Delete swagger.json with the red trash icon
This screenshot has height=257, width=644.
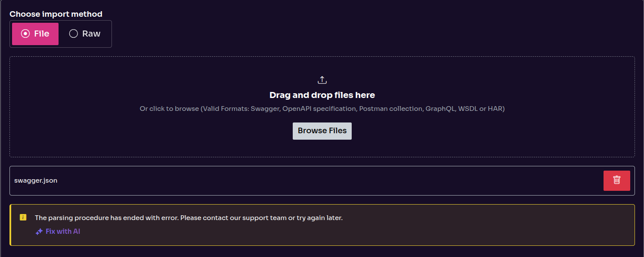(x=616, y=181)
